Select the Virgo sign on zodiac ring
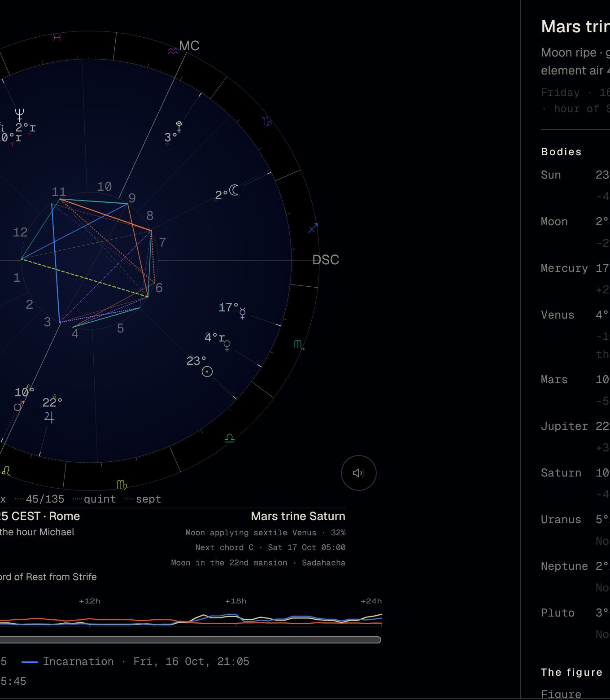Viewport: 610px width, 700px height. point(122,485)
